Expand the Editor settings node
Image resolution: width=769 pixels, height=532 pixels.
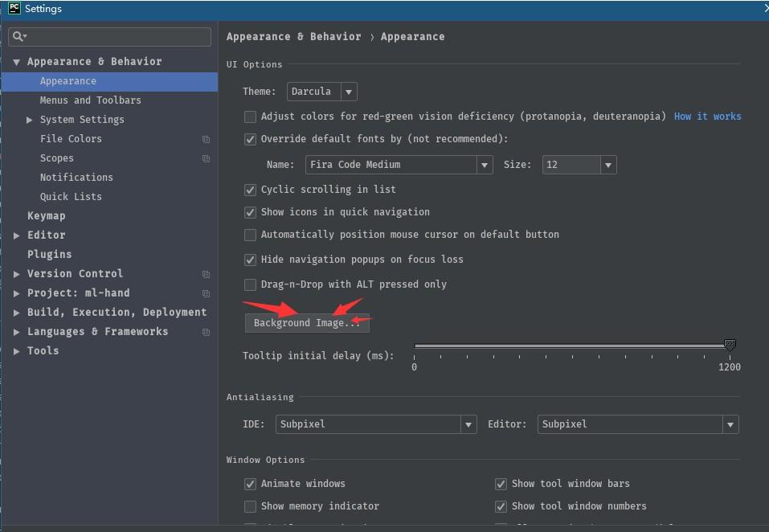pyautogui.click(x=17, y=235)
